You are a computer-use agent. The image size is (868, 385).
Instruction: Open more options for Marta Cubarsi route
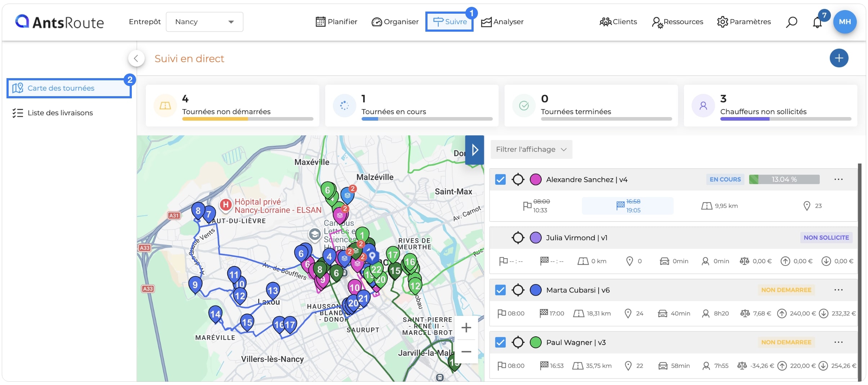pos(838,290)
